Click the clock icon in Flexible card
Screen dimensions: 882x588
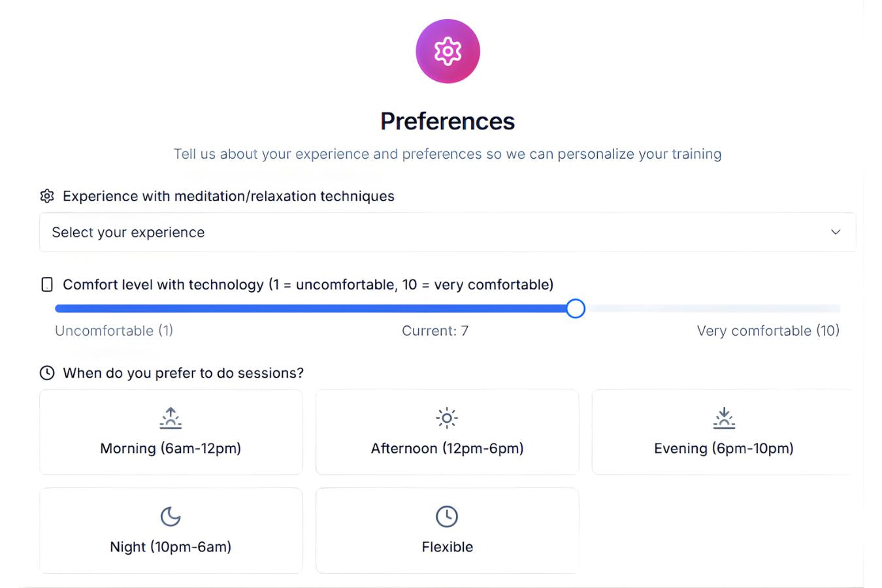tap(447, 517)
